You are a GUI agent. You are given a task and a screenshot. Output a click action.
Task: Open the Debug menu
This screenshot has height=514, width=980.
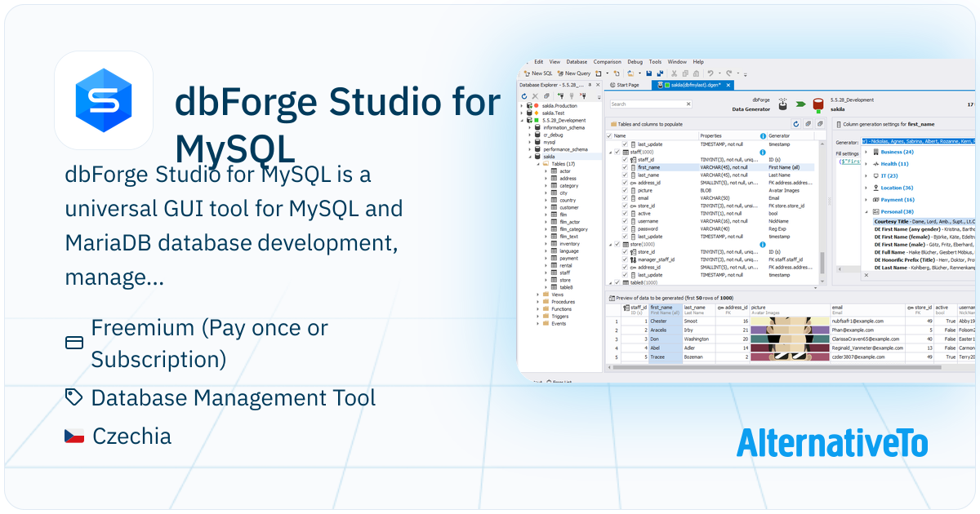pyautogui.click(x=635, y=62)
